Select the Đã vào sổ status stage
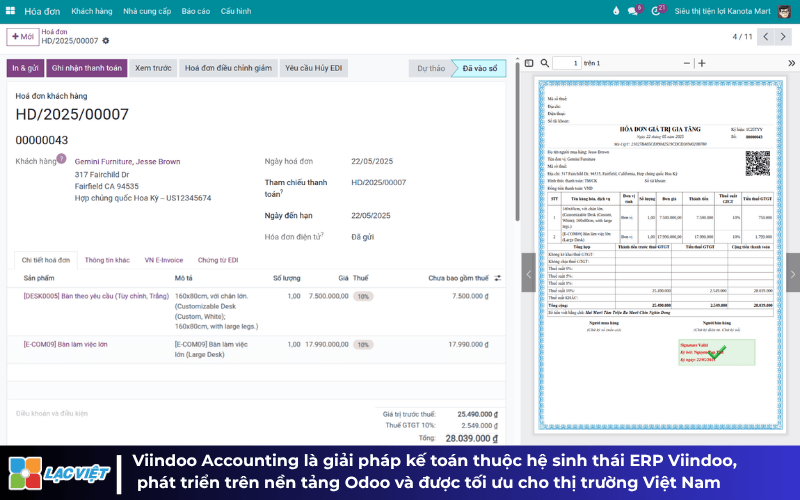The image size is (800, 500). coord(480,68)
